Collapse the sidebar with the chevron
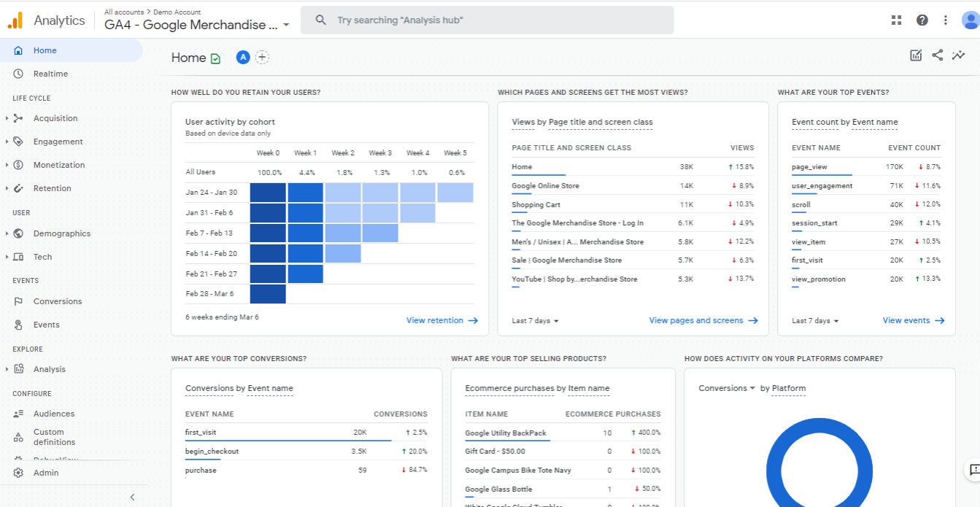Image resolution: width=980 pixels, height=507 pixels. point(132,497)
